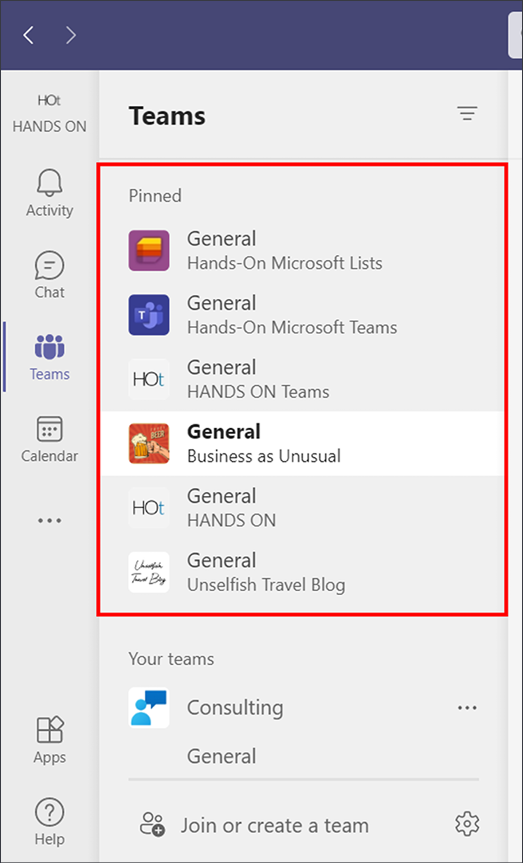523x863 pixels.
Task: Open more options for Consulting team
Action: (467, 707)
